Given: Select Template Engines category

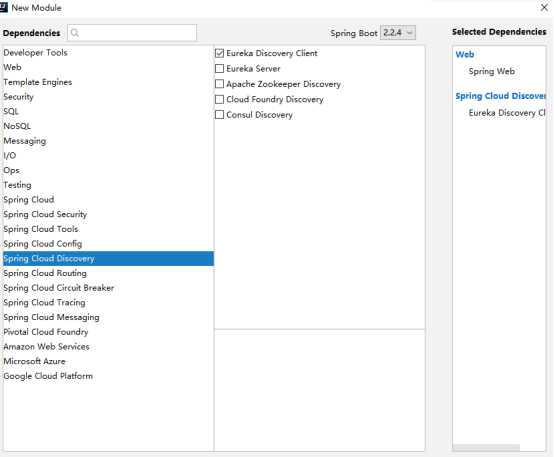Looking at the screenshot, I should pyautogui.click(x=108, y=82).
